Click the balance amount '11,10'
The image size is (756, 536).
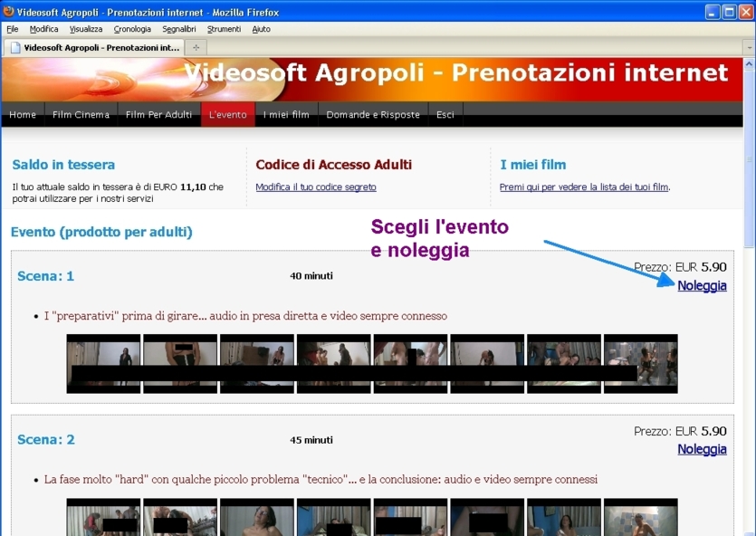(x=194, y=187)
